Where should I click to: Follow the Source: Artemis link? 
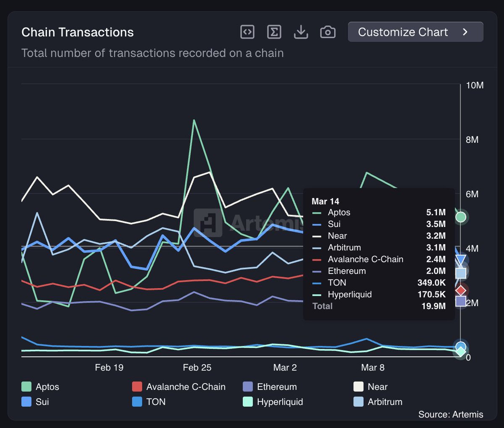[x=450, y=415]
